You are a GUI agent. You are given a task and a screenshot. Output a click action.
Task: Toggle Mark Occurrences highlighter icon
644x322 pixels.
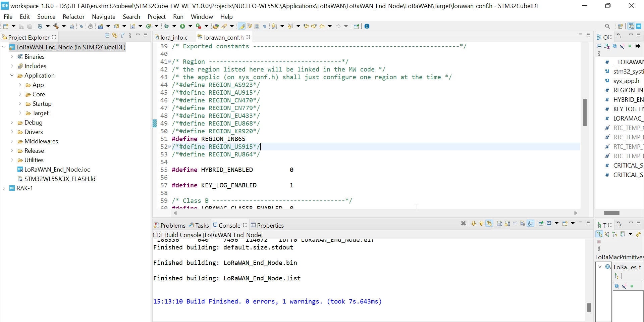[x=241, y=26]
